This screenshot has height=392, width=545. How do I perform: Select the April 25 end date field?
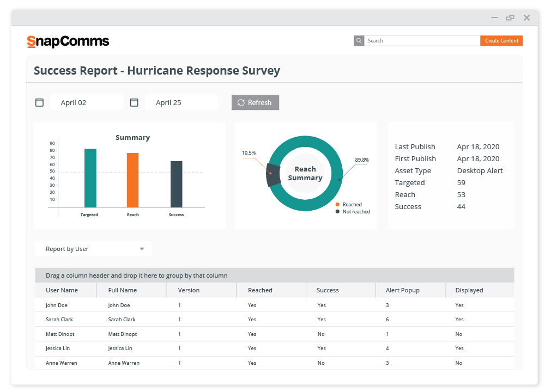(181, 102)
